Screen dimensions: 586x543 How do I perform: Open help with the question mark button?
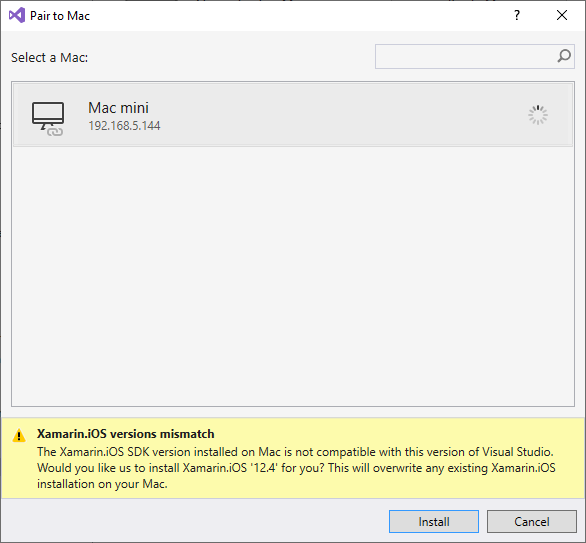point(517,15)
